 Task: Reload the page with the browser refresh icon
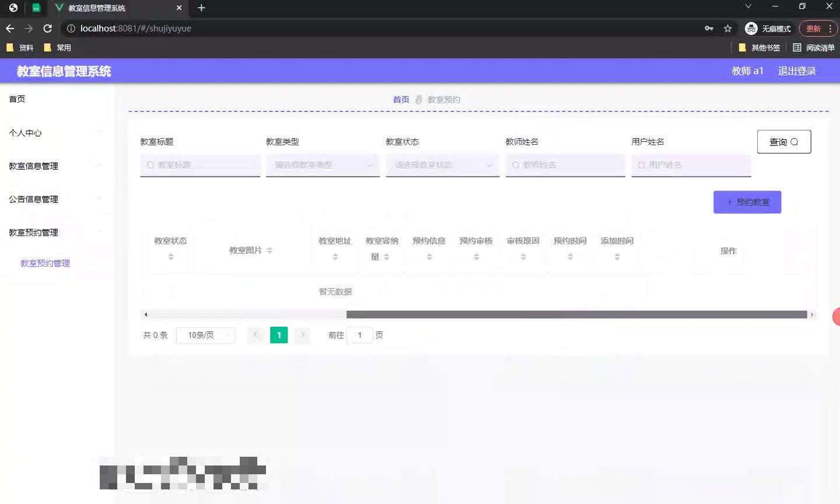pyautogui.click(x=48, y=28)
